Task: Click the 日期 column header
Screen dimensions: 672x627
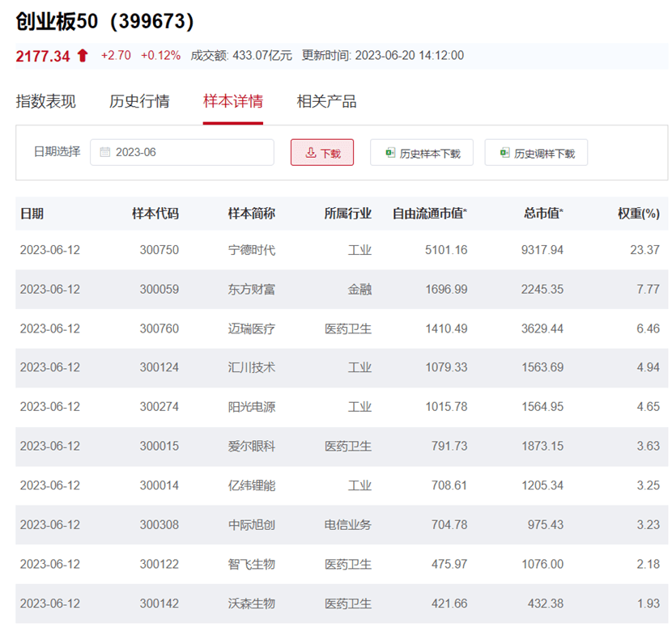Action: pyautogui.click(x=32, y=214)
